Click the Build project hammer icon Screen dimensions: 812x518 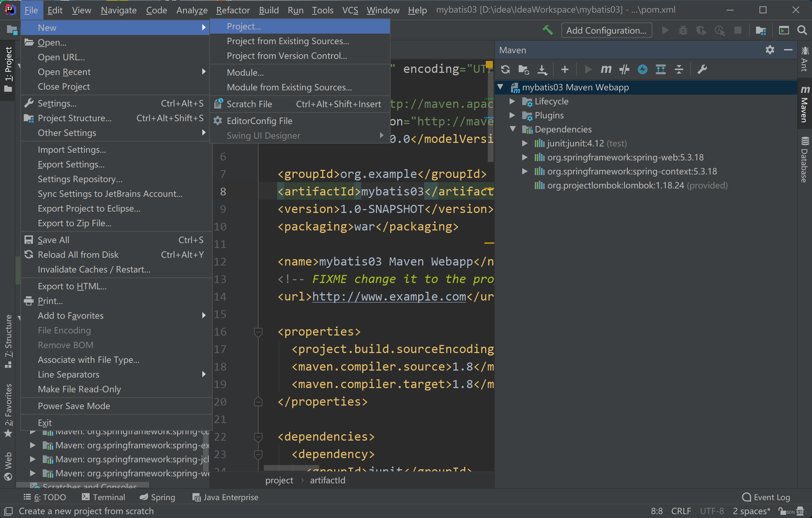548,30
